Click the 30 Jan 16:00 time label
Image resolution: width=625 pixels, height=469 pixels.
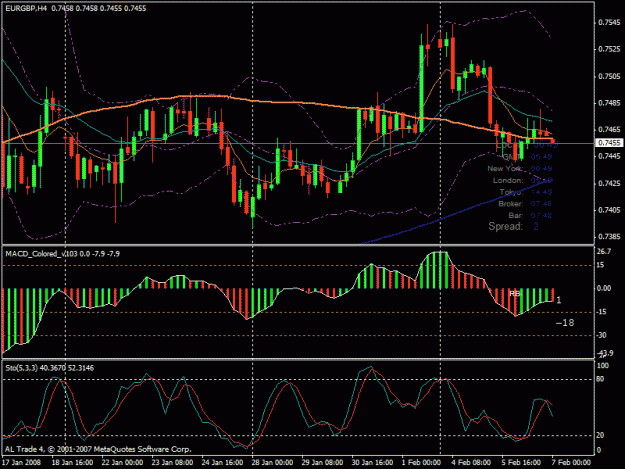[372, 463]
